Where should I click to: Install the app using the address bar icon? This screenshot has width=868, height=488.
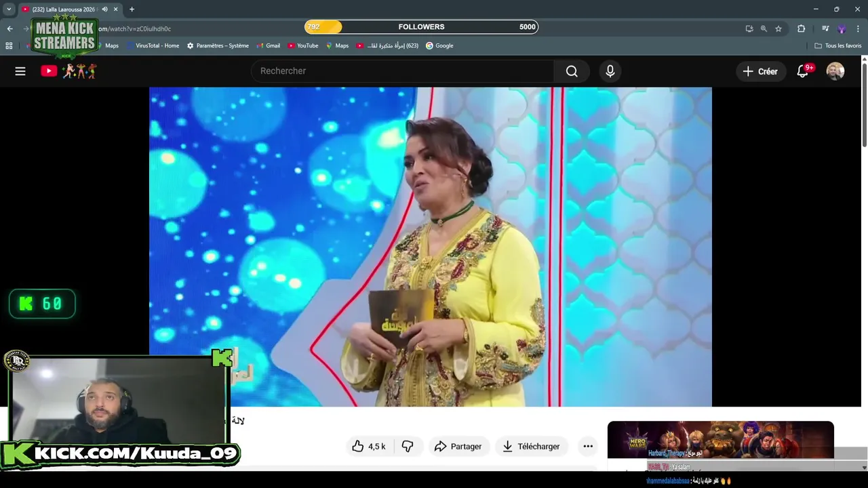[x=749, y=28]
